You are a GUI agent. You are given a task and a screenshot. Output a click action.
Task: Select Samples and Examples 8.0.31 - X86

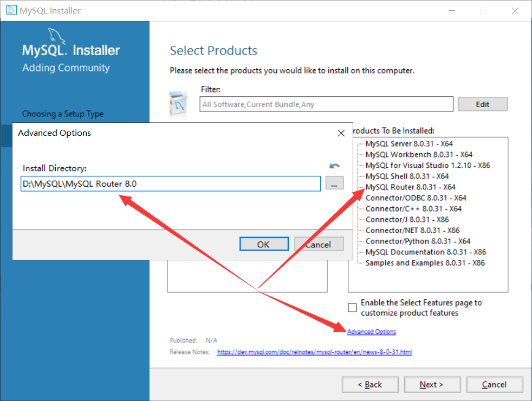425,263
